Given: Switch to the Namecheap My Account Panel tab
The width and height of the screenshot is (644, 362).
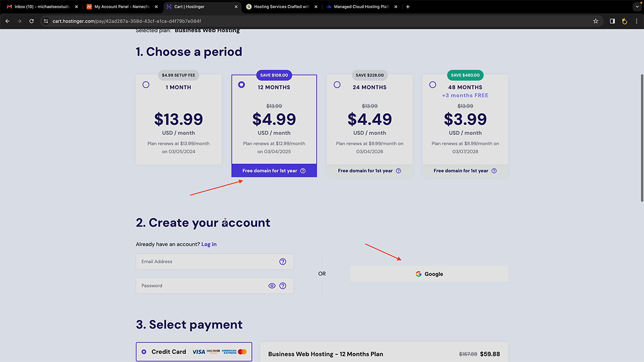Looking at the screenshot, I should click(x=122, y=7).
